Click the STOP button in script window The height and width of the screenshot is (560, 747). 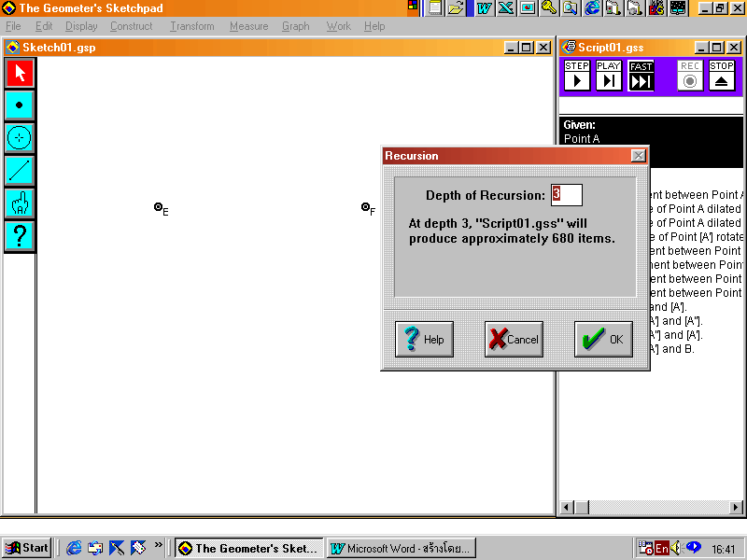tap(721, 76)
